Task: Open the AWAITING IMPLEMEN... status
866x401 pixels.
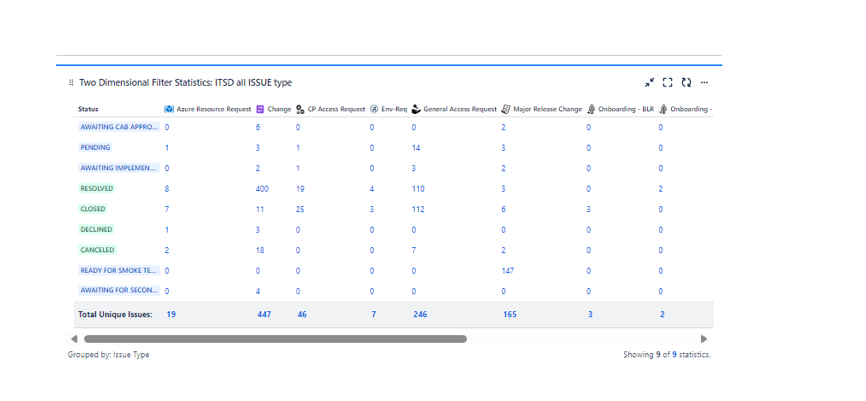Action: (120, 168)
